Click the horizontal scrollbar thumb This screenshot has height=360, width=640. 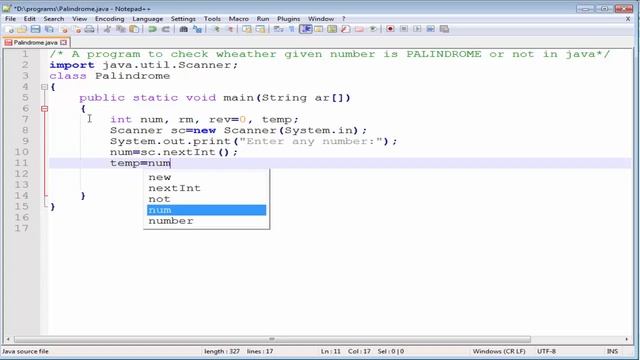pyautogui.click(x=272, y=339)
